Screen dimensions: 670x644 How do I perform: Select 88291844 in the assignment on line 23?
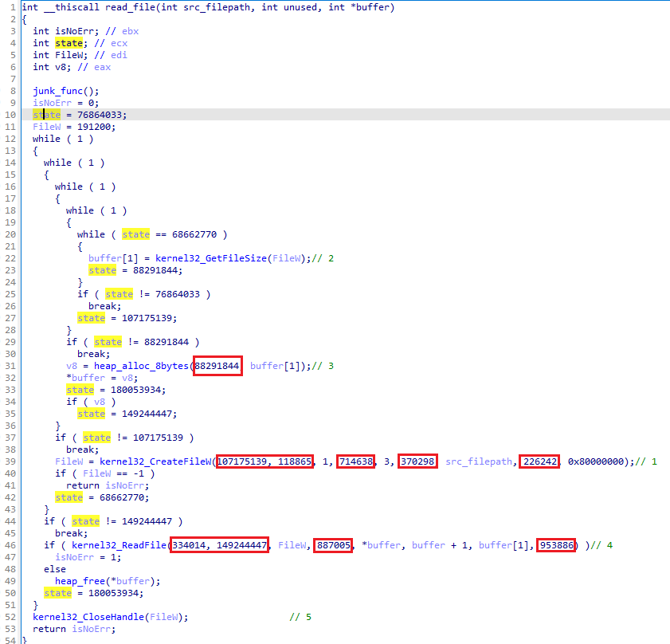(155, 270)
